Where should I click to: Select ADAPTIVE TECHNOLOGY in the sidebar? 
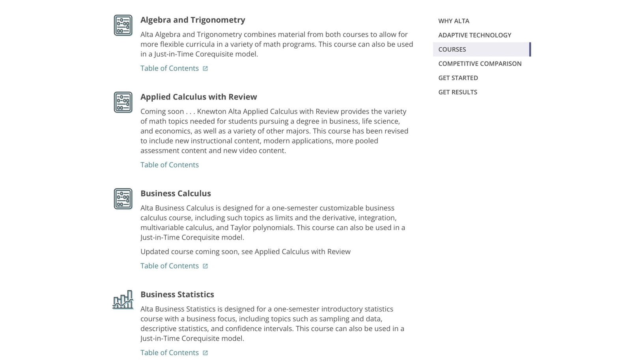tap(475, 35)
